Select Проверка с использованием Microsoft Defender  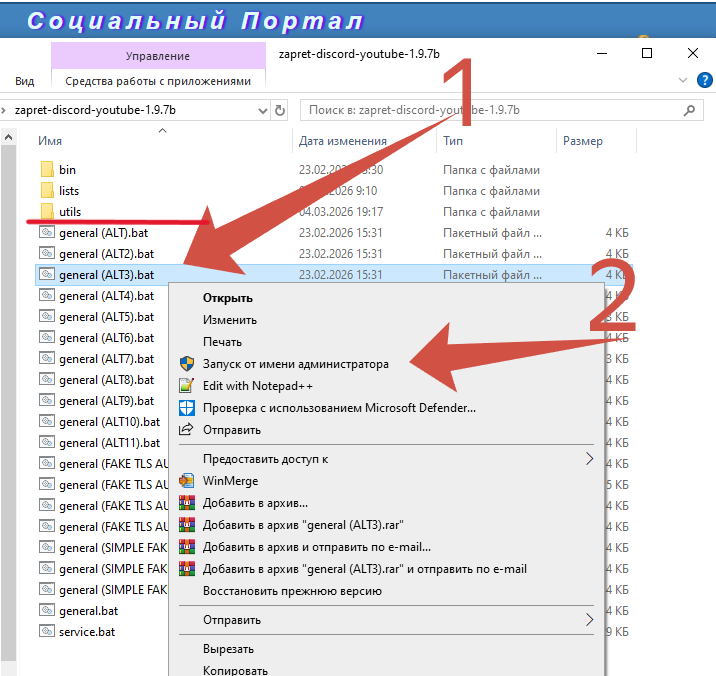coord(339,408)
